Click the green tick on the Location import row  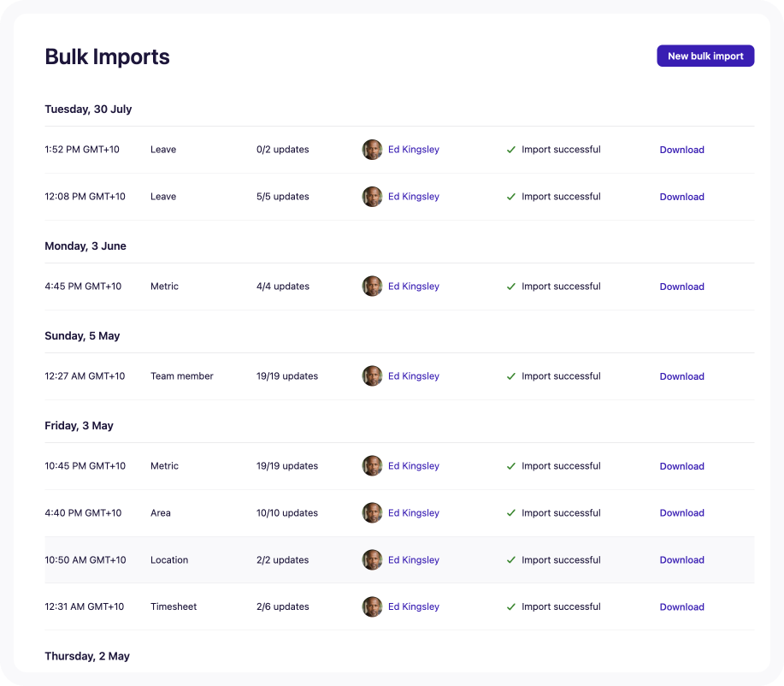(510, 559)
